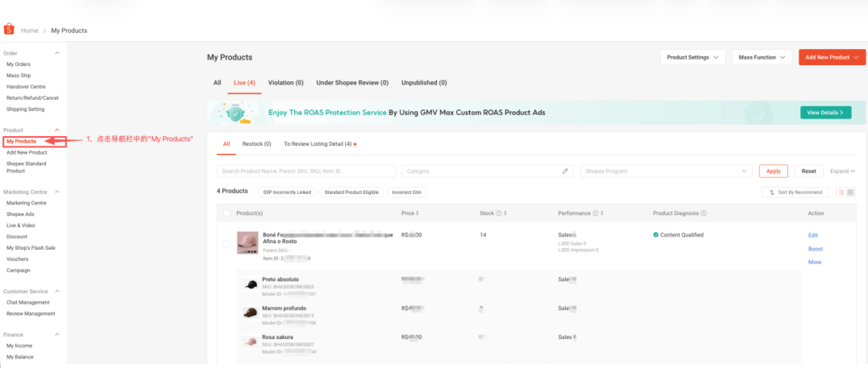Open Shipping Setting in the sidebar

point(25,109)
